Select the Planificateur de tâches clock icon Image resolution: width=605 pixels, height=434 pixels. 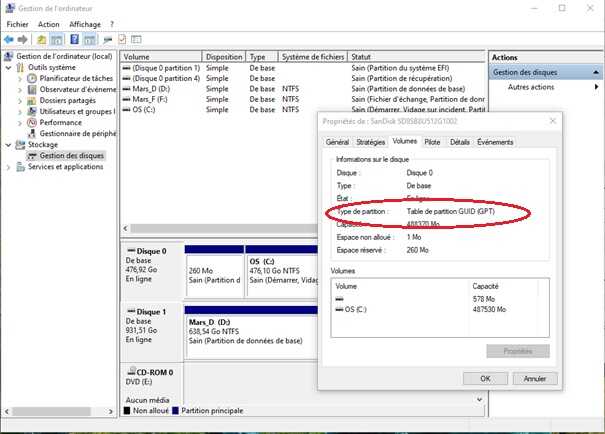click(32, 78)
